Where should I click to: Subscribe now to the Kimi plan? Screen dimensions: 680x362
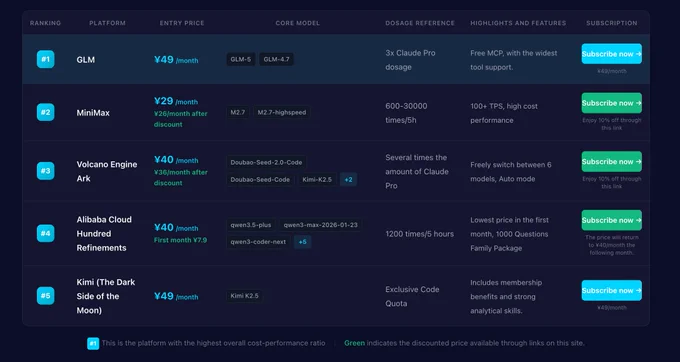(611, 290)
